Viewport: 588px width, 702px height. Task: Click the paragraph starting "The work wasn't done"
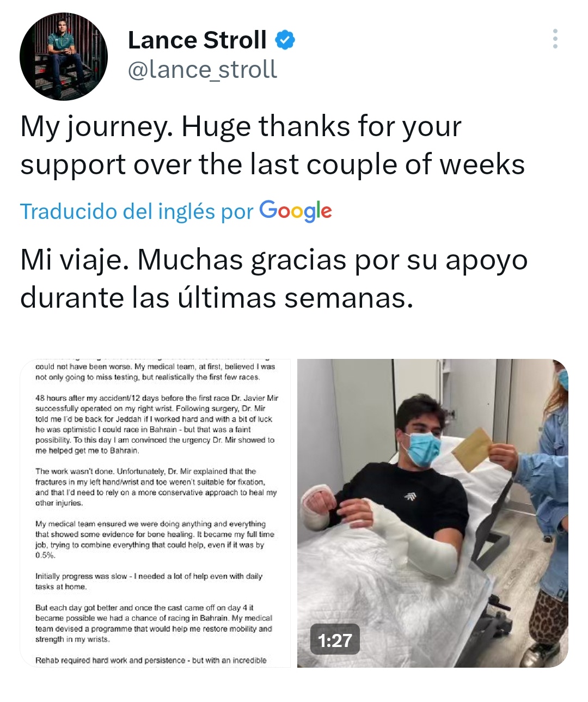(156, 487)
